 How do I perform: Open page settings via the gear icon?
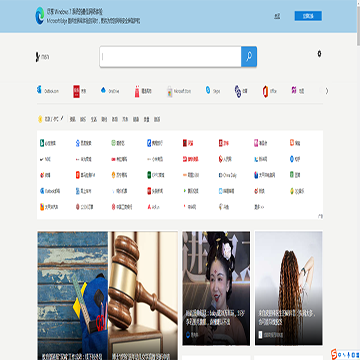[319, 54]
